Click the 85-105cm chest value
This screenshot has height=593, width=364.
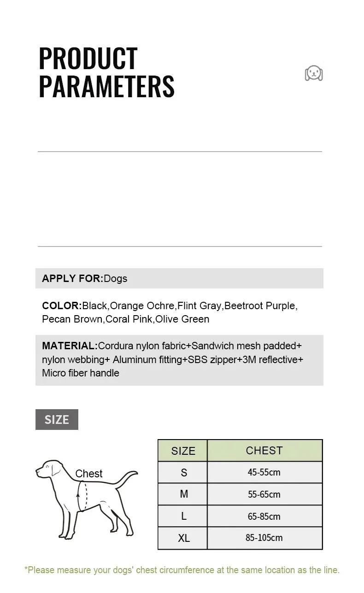click(x=264, y=538)
